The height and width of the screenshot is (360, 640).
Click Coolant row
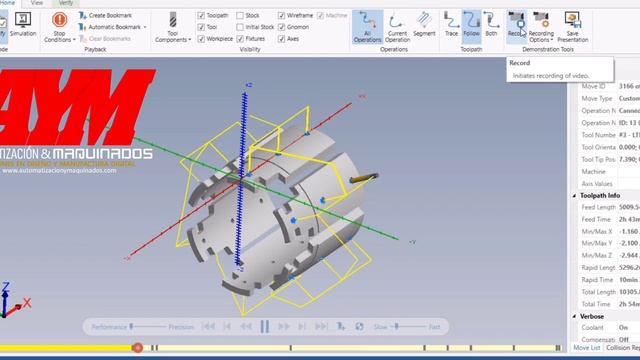(x=609, y=328)
